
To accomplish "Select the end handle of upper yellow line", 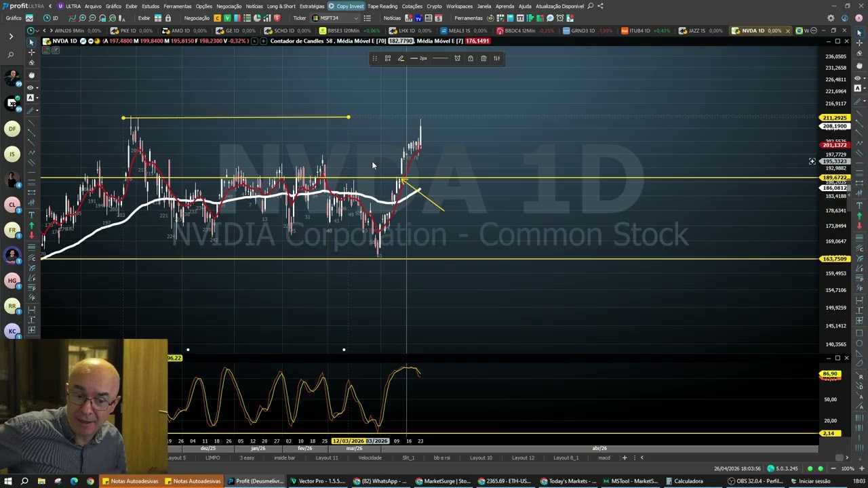I will [349, 117].
